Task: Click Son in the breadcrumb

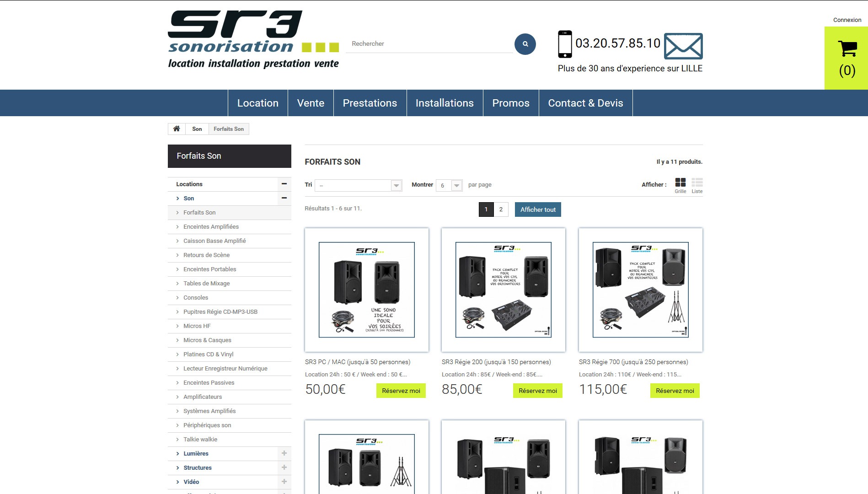Action: coord(197,129)
